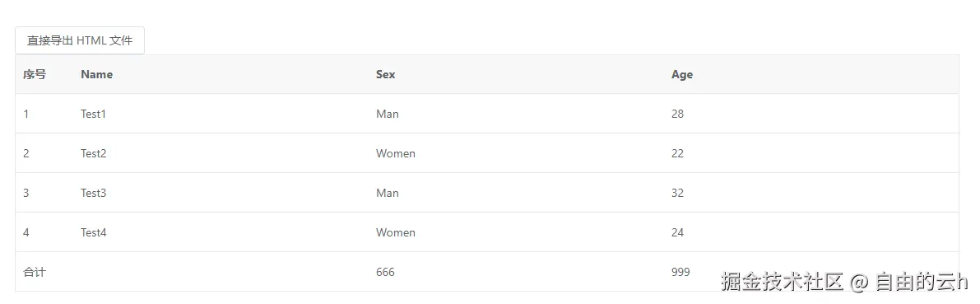Click the 666 total in the footer
This screenshot has height=304, width=980.
[x=386, y=272]
